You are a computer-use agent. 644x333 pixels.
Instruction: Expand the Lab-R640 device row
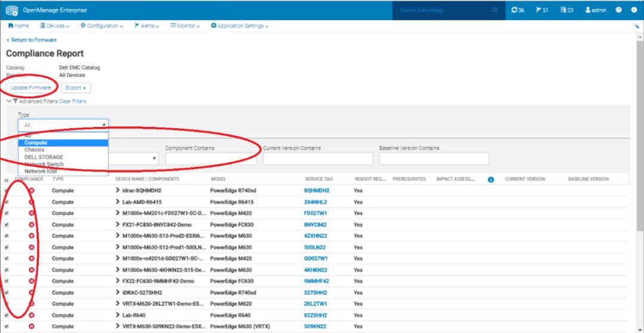click(x=117, y=315)
